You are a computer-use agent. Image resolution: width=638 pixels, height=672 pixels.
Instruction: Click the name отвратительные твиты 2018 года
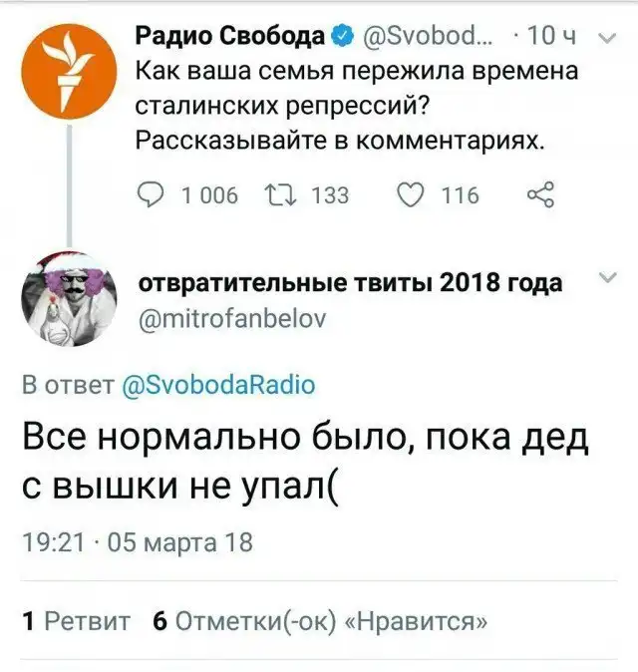(349, 282)
